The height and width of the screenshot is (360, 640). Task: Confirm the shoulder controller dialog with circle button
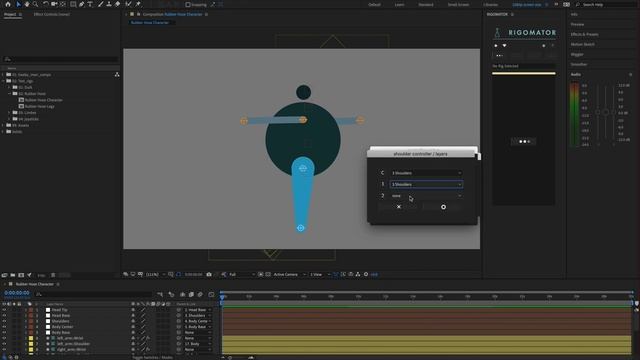[443, 207]
